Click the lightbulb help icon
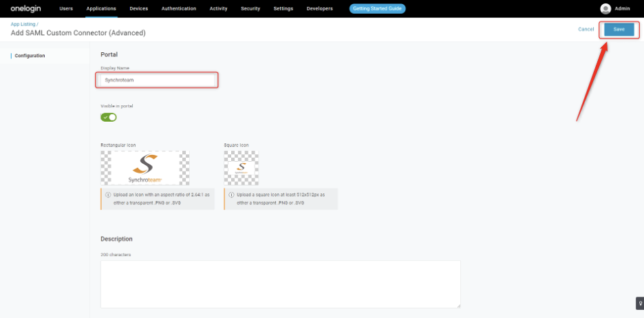 point(640,303)
